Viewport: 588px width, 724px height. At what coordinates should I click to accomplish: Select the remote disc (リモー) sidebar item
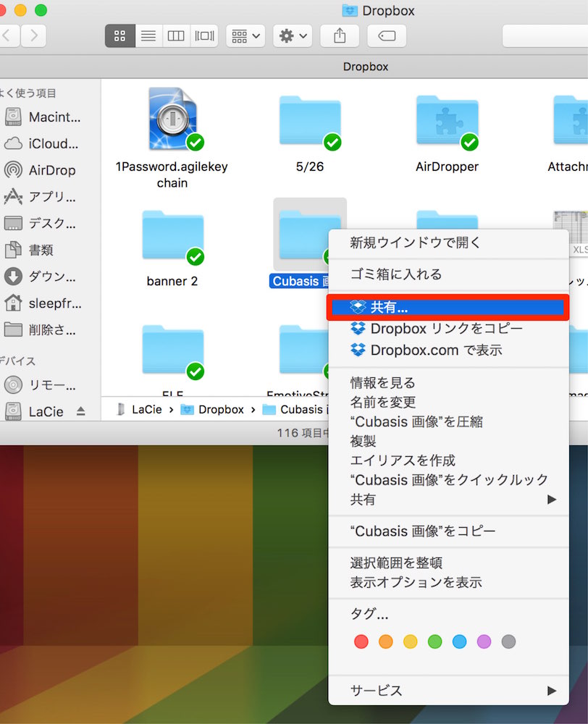coord(40,384)
